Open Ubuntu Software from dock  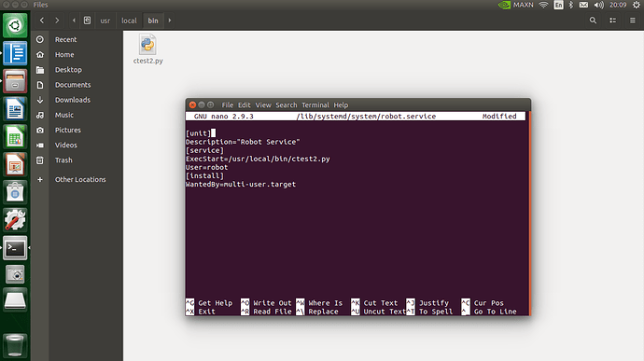pyautogui.click(x=15, y=192)
